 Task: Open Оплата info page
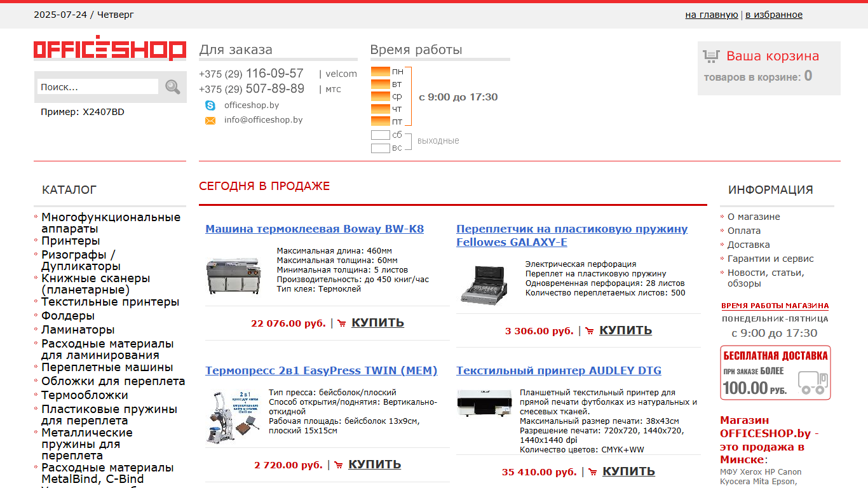744,231
